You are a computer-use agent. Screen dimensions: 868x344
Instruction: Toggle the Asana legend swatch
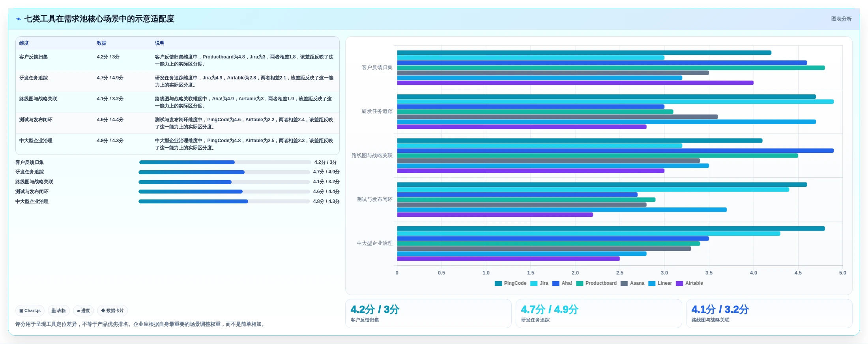tap(624, 284)
